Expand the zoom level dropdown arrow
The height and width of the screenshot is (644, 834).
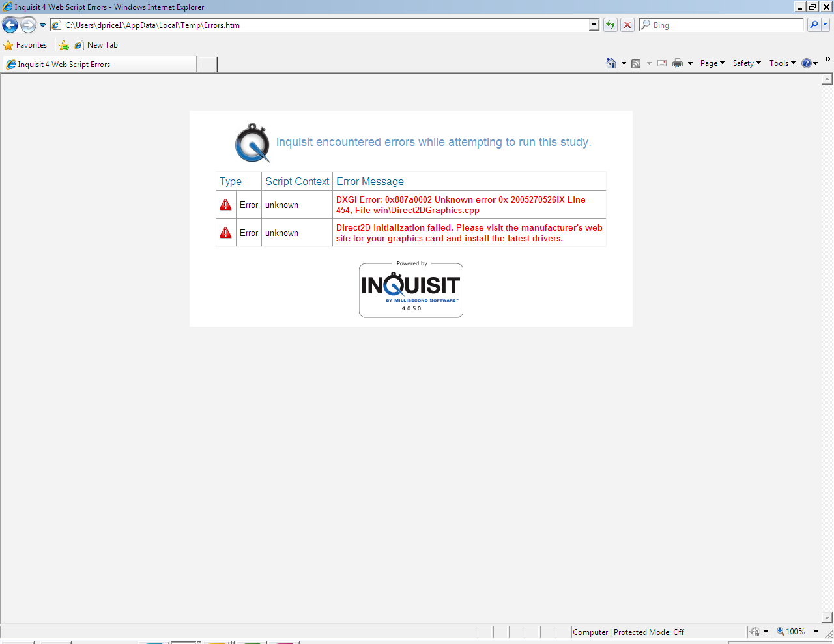pyautogui.click(x=816, y=632)
